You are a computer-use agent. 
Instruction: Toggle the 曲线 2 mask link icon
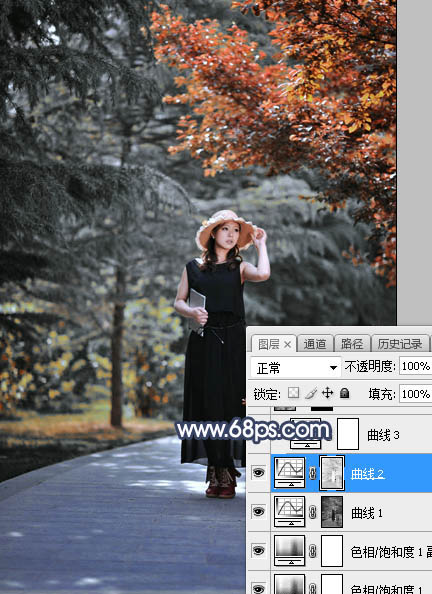click(313, 473)
